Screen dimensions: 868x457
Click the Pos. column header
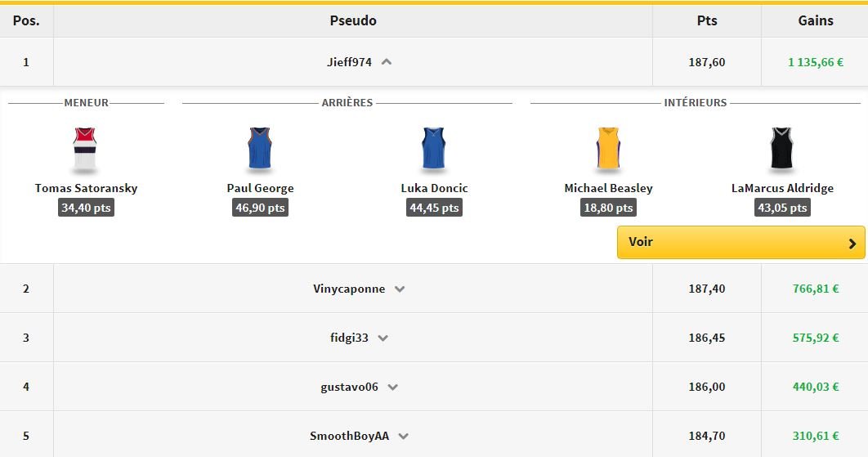[26, 20]
